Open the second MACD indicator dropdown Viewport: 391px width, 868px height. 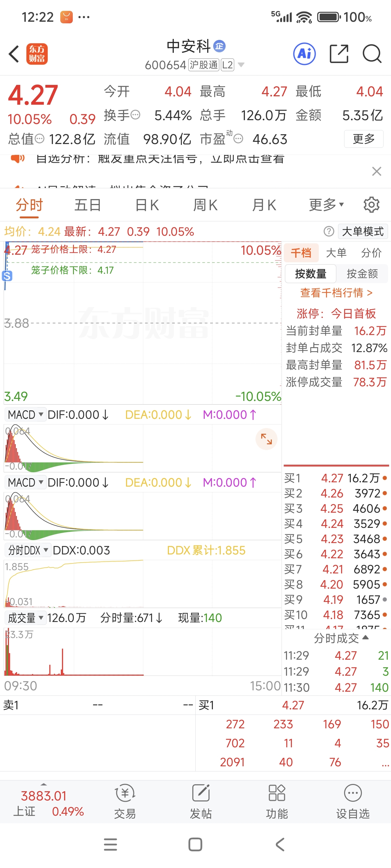click(26, 482)
